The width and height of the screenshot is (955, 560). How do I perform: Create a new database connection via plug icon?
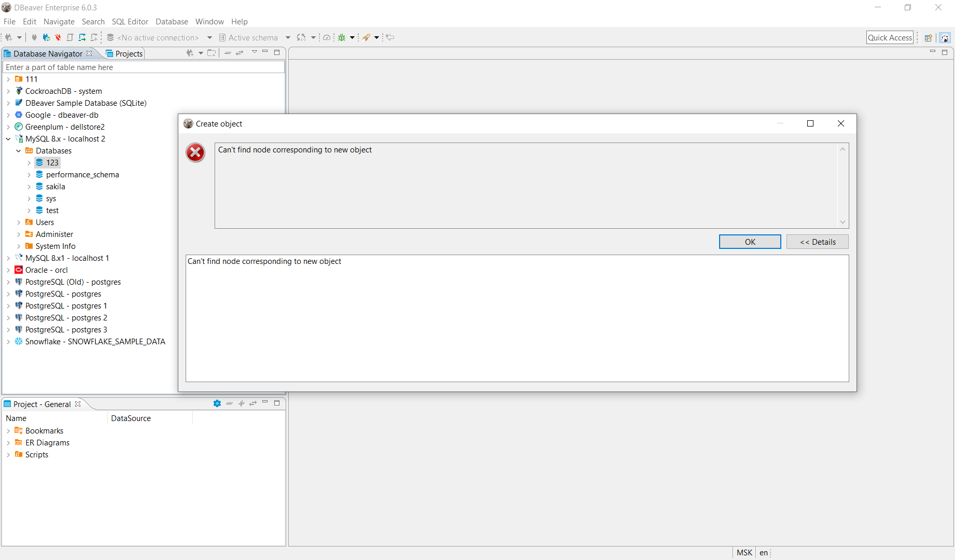coord(8,37)
